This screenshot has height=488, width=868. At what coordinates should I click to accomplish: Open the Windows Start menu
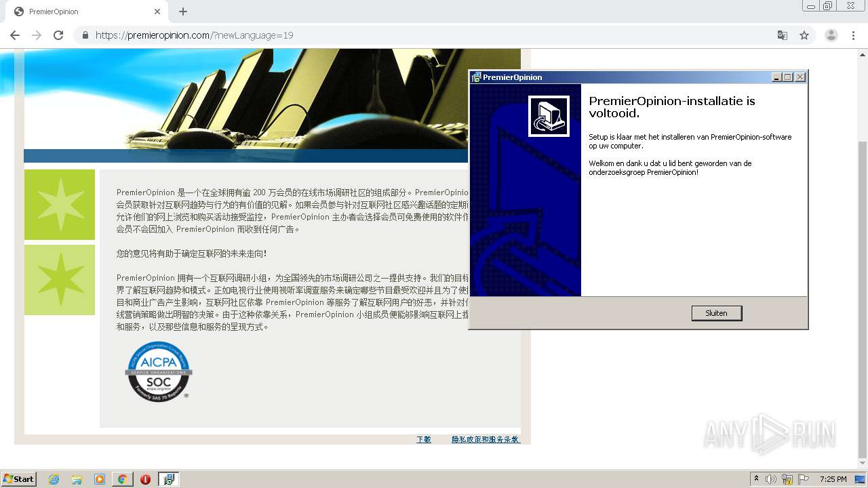click(x=19, y=479)
